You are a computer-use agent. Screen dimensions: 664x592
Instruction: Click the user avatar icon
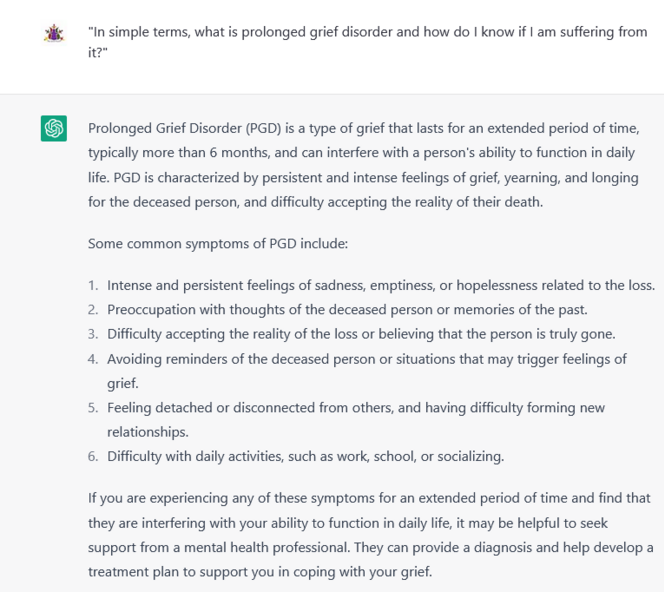[x=54, y=33]
